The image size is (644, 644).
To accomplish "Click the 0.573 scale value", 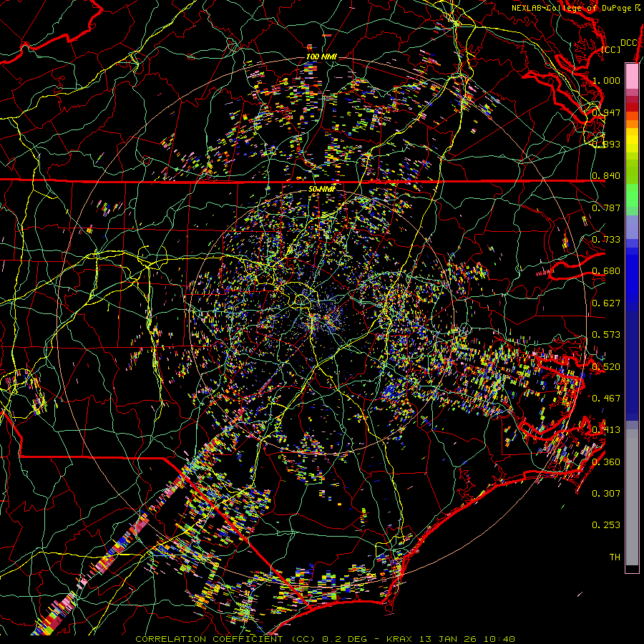I will tap(607, 335).
